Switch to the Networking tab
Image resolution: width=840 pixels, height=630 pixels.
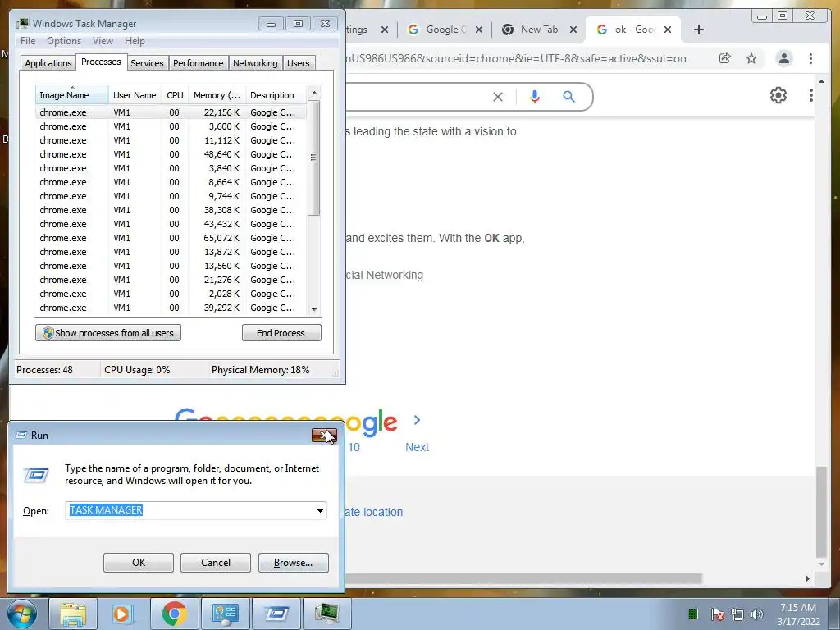click(255, 63)
